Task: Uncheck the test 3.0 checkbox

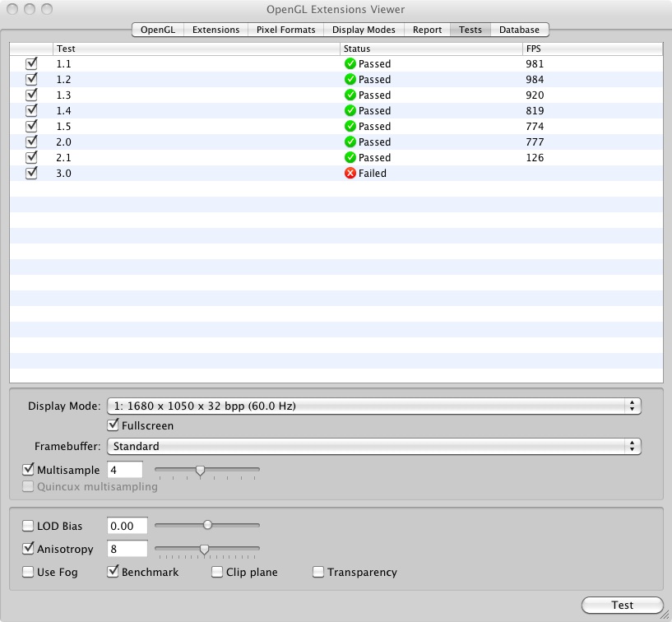Action: tap(31, 173)
